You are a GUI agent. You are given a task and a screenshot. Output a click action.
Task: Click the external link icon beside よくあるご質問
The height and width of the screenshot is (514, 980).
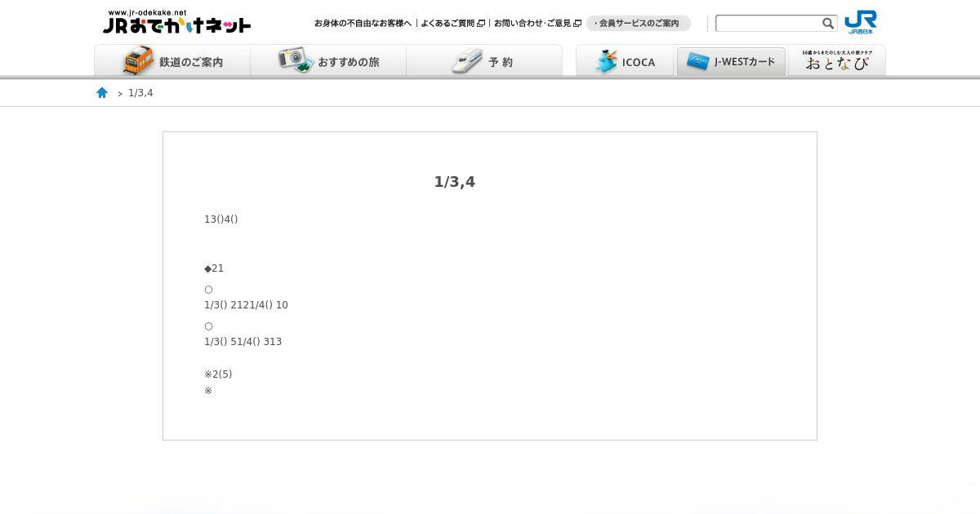pos(481,24)
